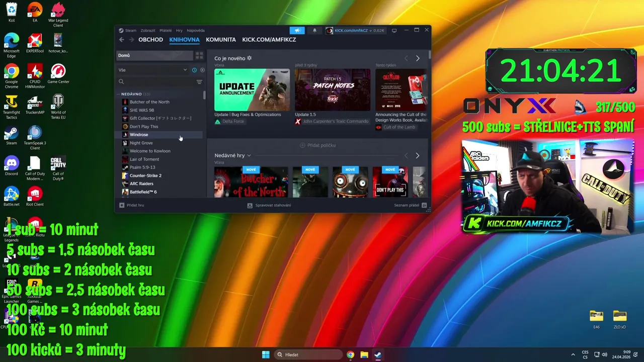Switch to the OBCHOD tab
Image resolution: width=644 pixels, height=362 pixels.
(151, 40)
